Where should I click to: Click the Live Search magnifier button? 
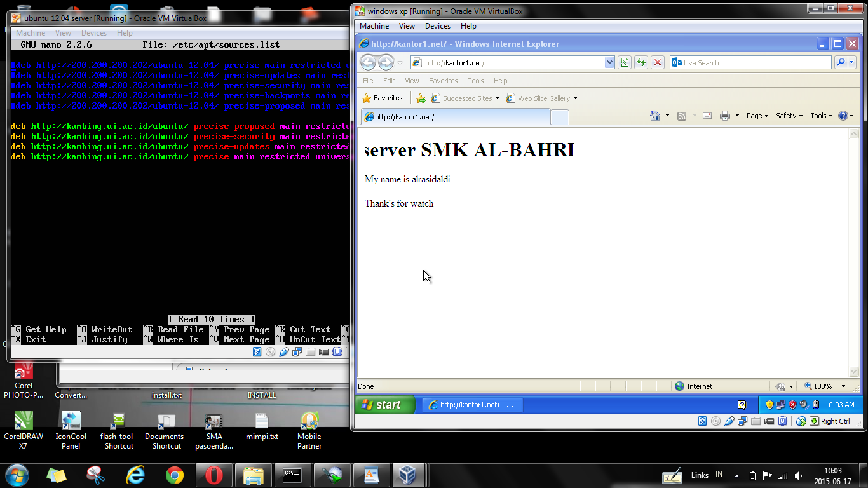(841, 62)
